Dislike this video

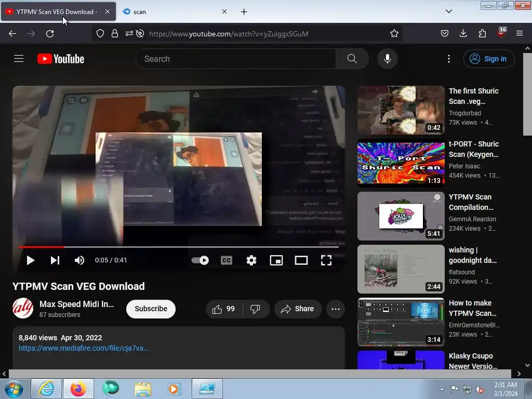tap(255, 309)
